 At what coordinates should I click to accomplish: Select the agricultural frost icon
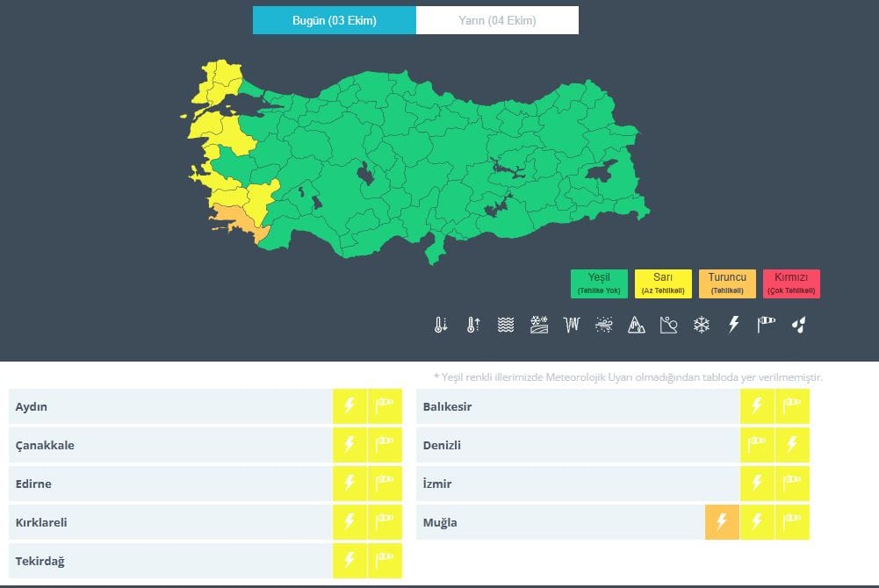tap(539, 326)
